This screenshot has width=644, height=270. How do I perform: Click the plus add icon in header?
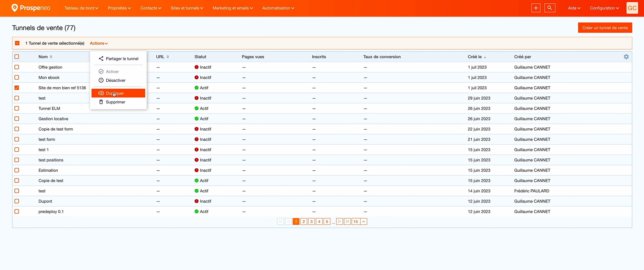(x=536, y=8)
